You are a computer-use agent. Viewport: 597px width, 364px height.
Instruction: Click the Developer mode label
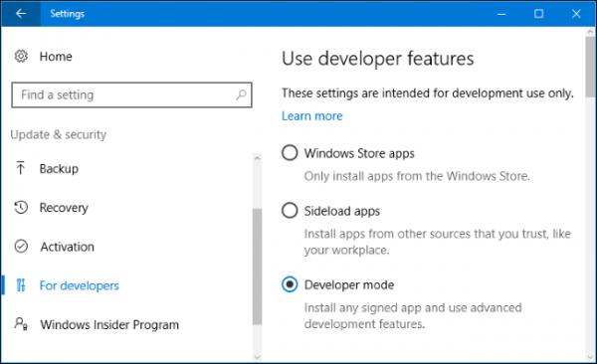(x=349, y=284)
